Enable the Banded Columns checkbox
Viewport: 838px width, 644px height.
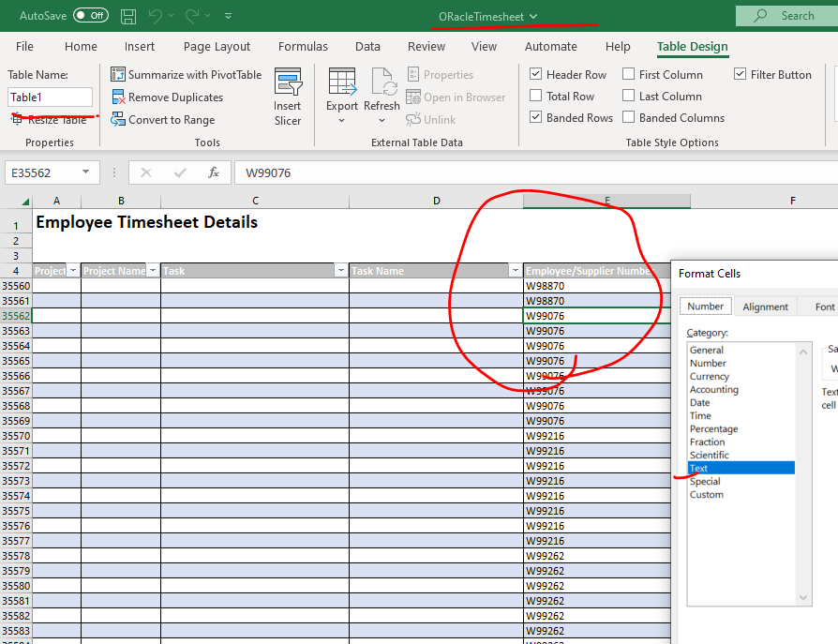[628, 117]
